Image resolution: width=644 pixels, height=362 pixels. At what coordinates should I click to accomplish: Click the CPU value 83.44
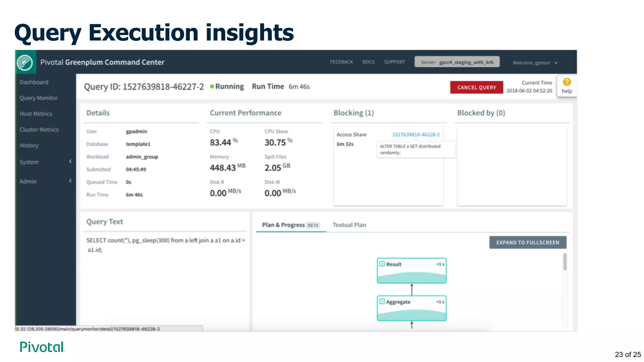[x=224, y=142]
